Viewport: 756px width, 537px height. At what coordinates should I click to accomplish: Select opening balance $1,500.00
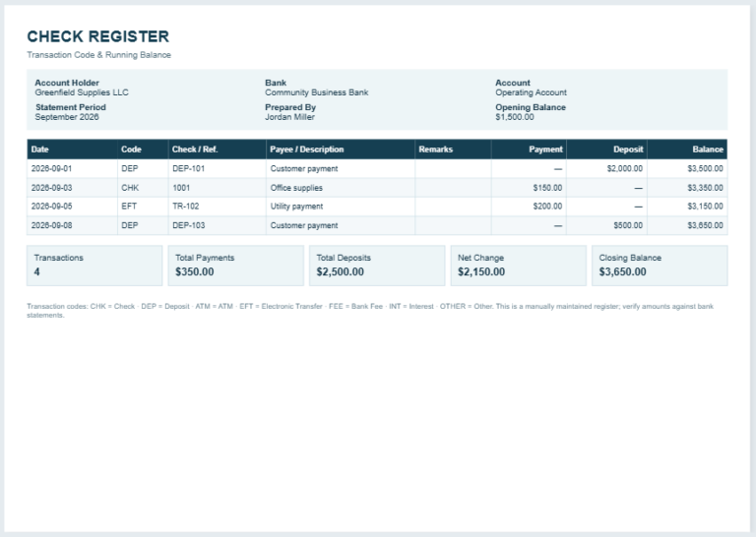515,117
